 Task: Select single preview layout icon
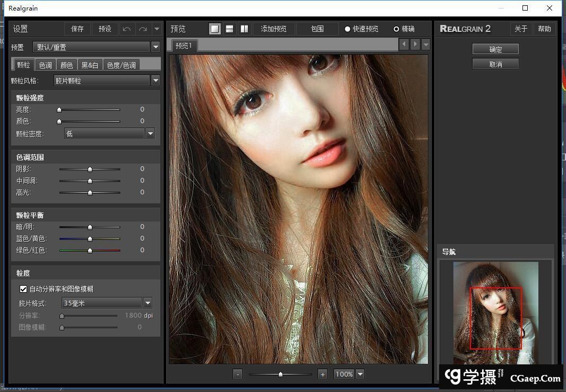tap(215, 29)
